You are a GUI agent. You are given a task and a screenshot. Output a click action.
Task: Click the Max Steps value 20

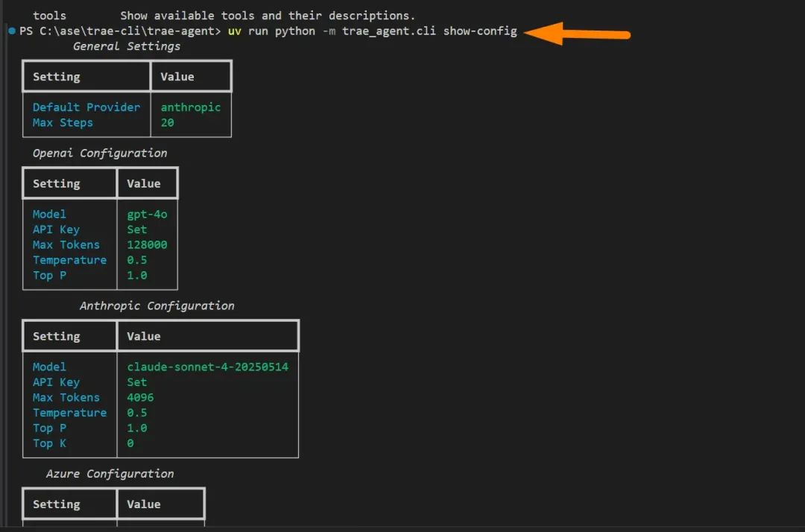pos(167,123)
